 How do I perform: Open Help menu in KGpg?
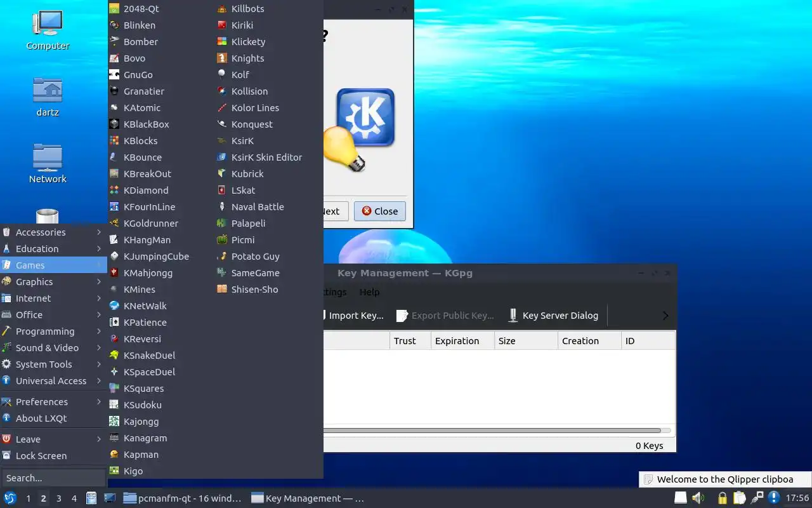pos(369,292)
